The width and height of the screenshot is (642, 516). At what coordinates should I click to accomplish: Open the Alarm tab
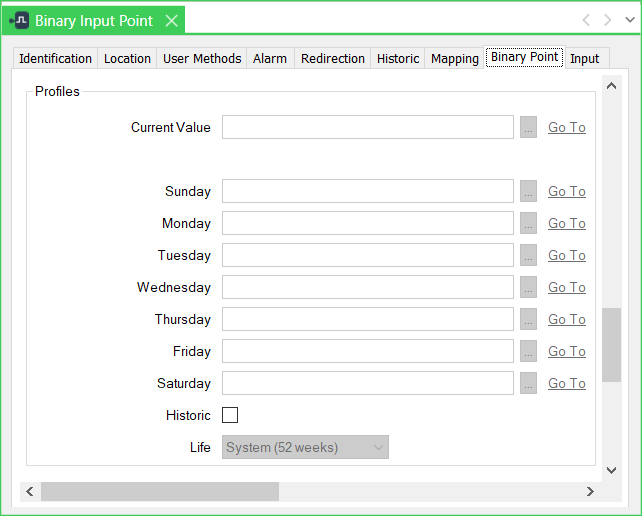point(270,59)
